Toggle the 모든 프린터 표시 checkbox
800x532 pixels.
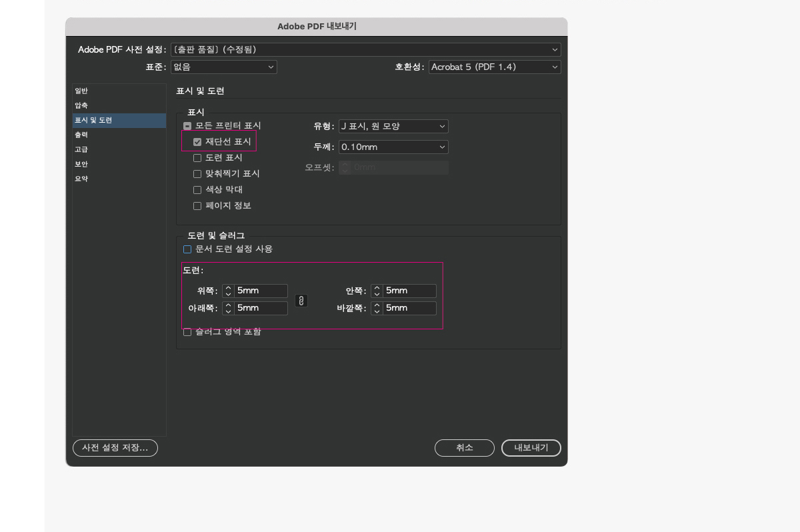coord(187,125)
